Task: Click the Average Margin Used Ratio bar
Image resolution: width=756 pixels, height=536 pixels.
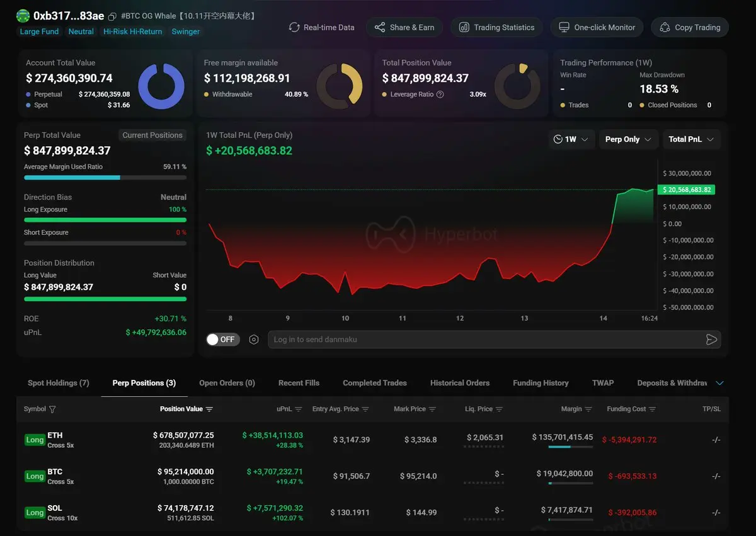Action: coord(105,178)
